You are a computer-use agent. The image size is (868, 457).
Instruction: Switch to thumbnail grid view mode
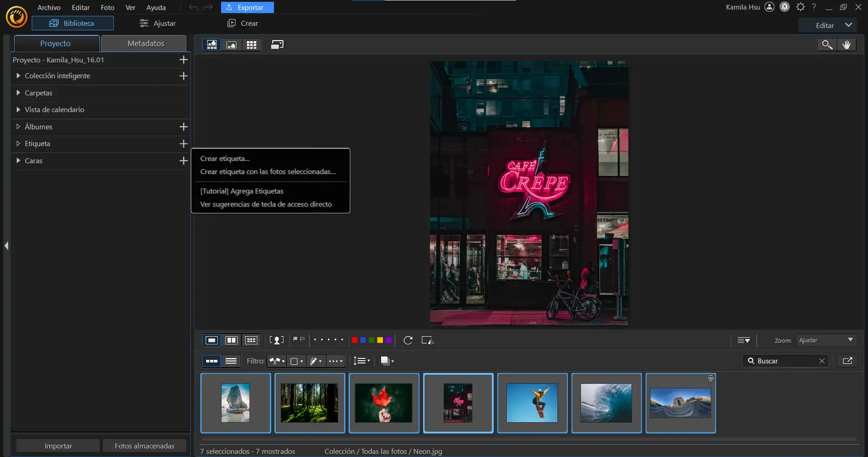[251, 45]
